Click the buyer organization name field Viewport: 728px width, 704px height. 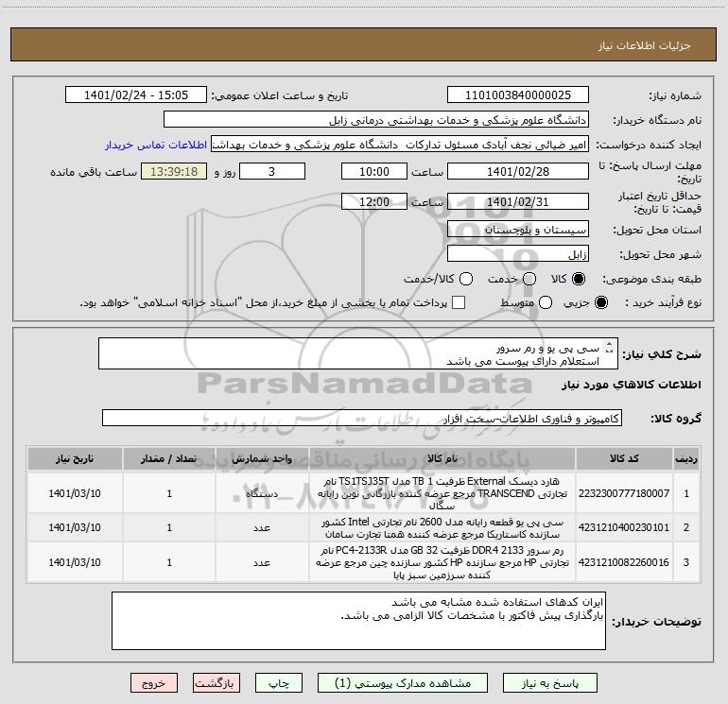pos(376,120)
